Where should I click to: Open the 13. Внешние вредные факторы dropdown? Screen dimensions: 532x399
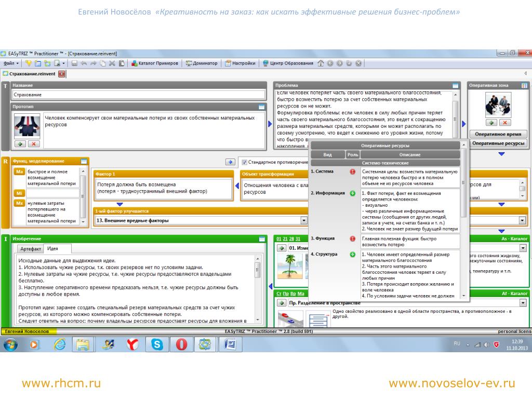[303, 220]
